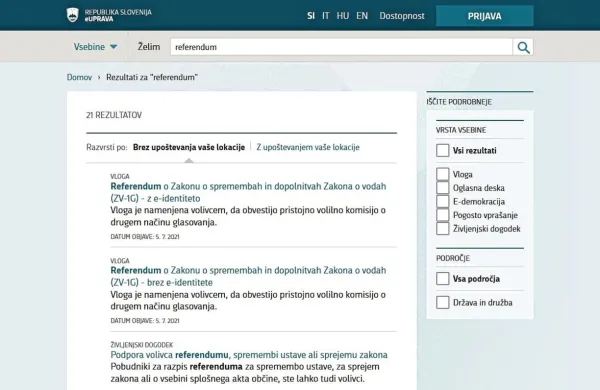Switch language to EN
The image size is (600, 390).
362,16
